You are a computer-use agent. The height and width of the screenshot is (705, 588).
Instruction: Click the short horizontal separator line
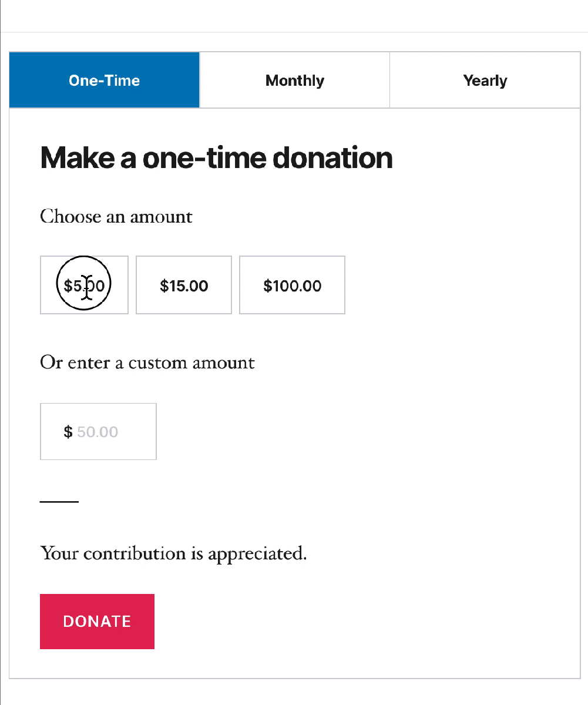(59, 502)
